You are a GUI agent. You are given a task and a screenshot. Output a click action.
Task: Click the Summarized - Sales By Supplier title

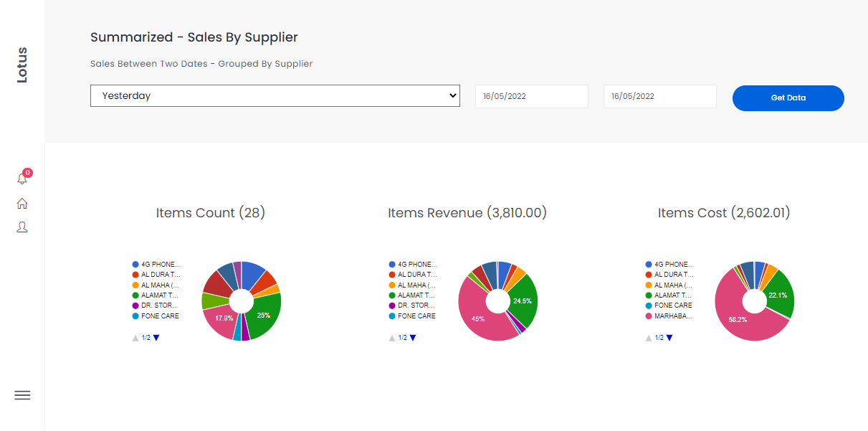coord(194,37)
